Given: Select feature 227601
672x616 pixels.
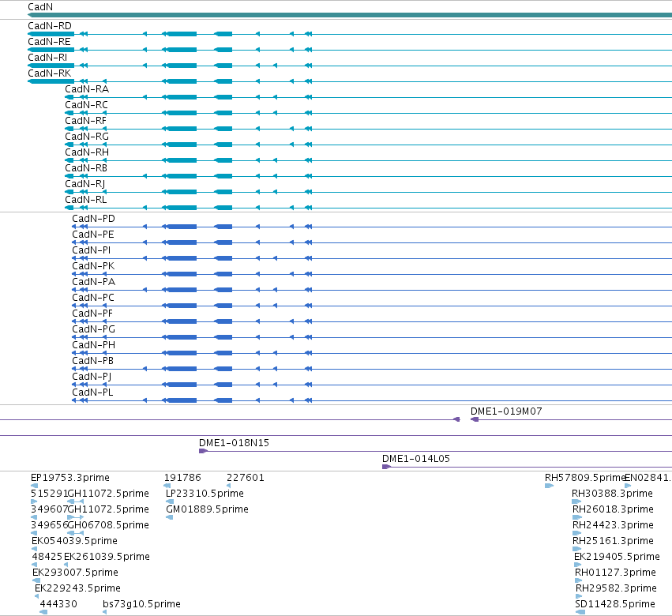Looking at the screenshot, I should coord(246,479).
